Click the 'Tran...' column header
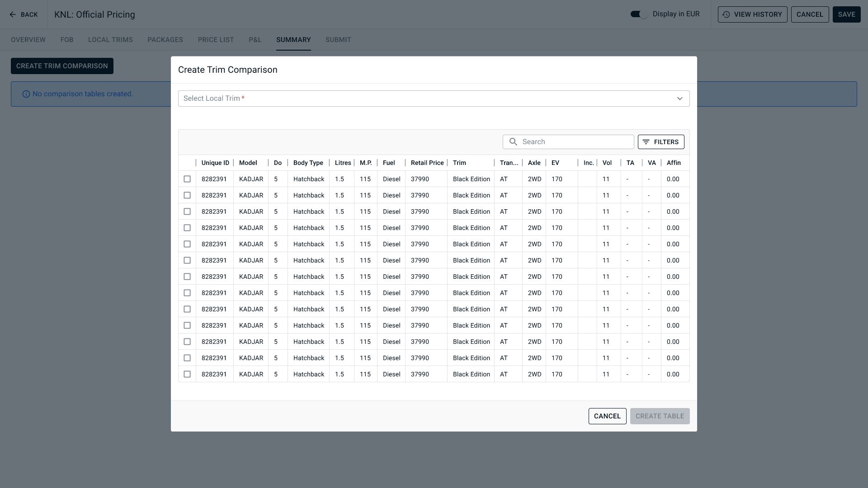Screen dimensions: 868x488 pos(509,163)
